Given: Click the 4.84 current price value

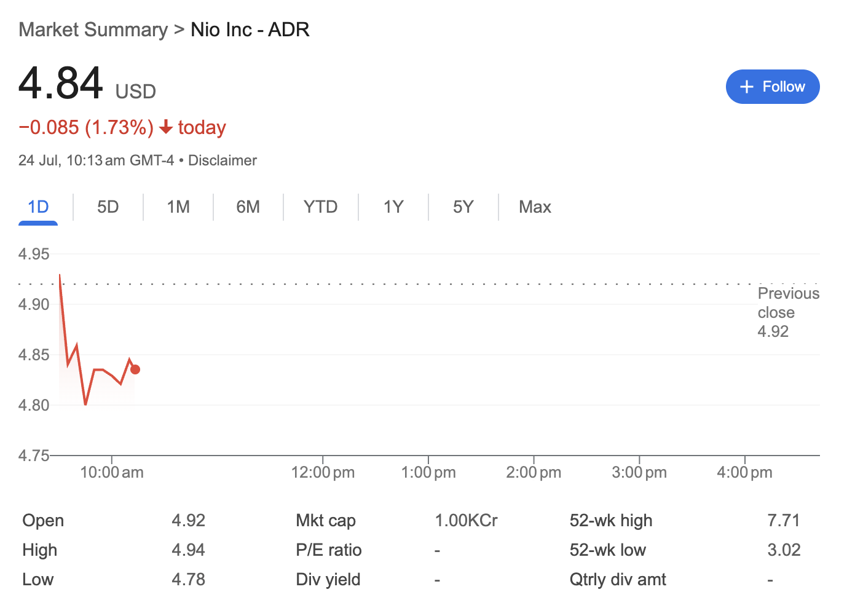Looking at the screenshot, I should click(x=61, y=83).
